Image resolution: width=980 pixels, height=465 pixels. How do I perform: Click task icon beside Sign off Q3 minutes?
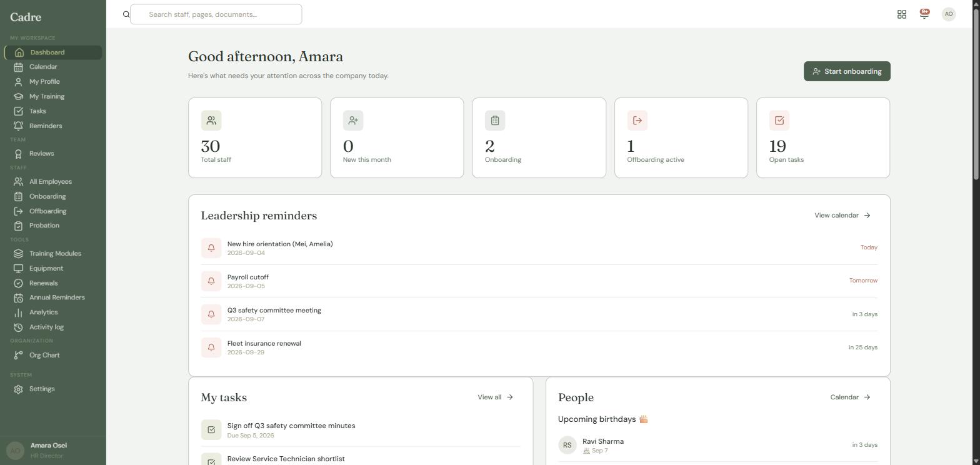click(211, 430)
